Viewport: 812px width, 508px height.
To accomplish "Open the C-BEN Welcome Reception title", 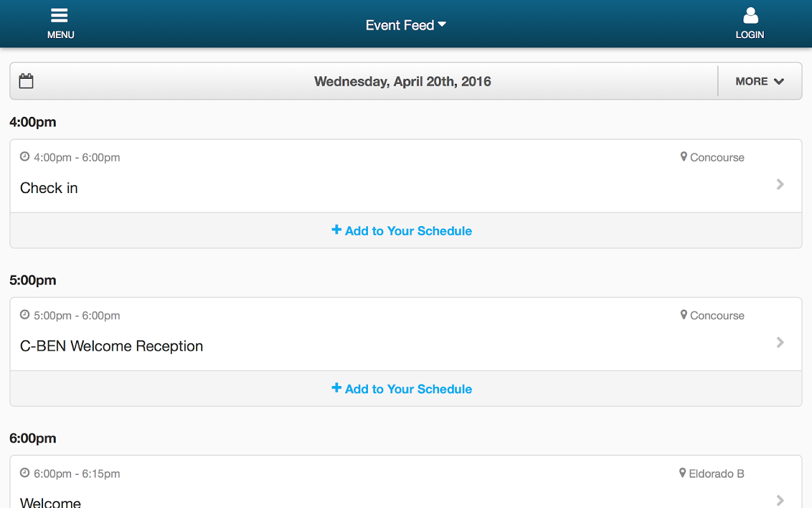I will click(x=112, y=346).
